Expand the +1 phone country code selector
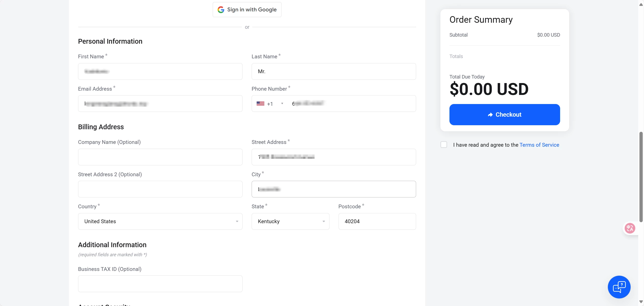This screenshot has height=306, width=644. (282, 104)
